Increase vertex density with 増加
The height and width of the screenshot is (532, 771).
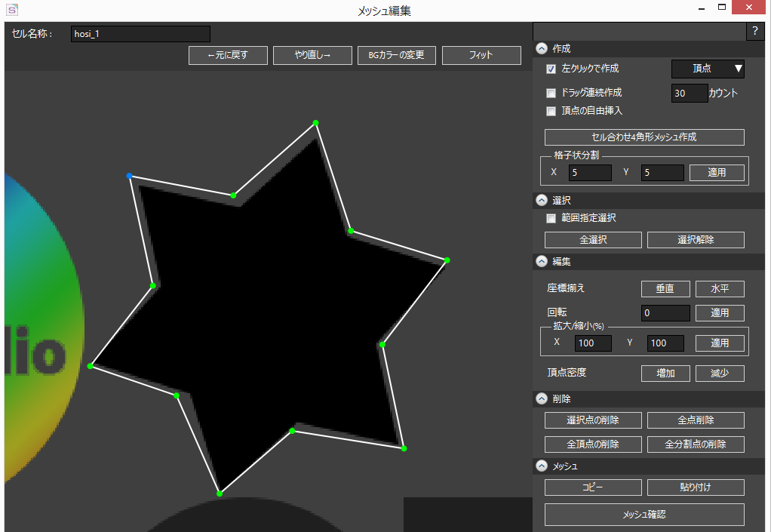(x=665, y=374)
